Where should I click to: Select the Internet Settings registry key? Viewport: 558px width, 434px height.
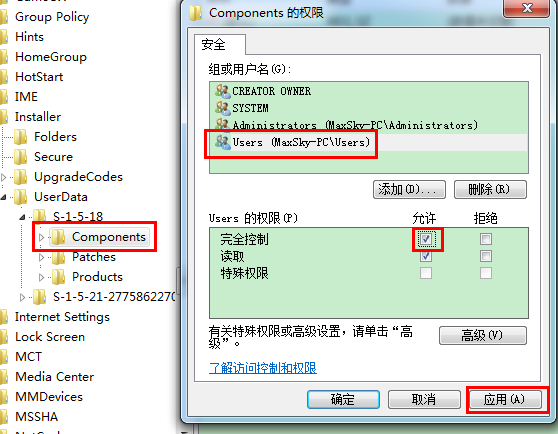pyautogui.click(x=62, y=317)
